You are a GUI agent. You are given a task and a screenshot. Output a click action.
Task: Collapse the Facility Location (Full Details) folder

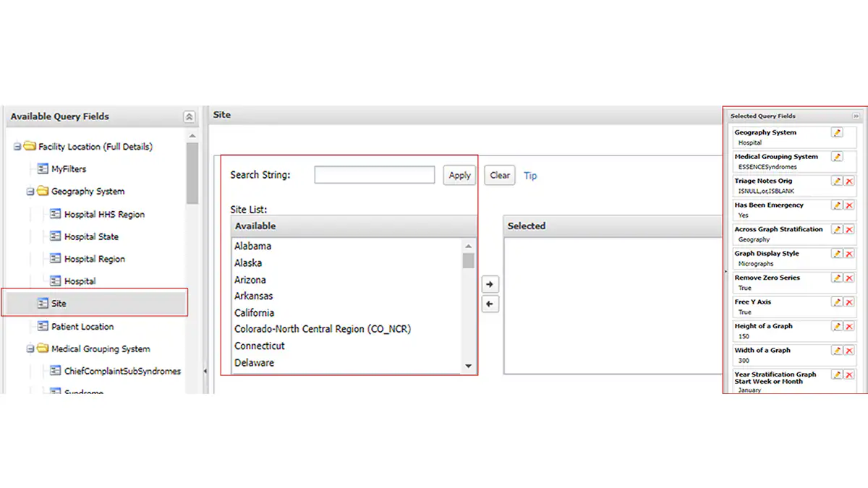pos(17,147)
